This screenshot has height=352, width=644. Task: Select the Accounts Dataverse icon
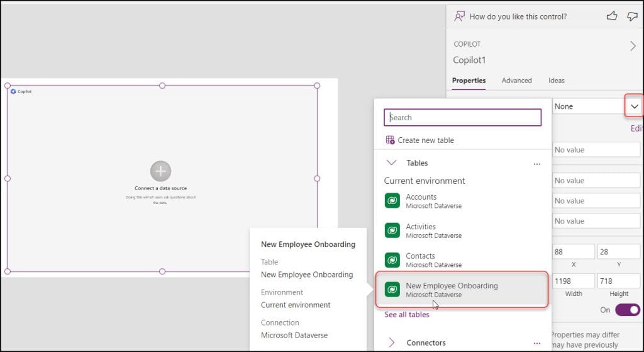(x=392, y=201)
